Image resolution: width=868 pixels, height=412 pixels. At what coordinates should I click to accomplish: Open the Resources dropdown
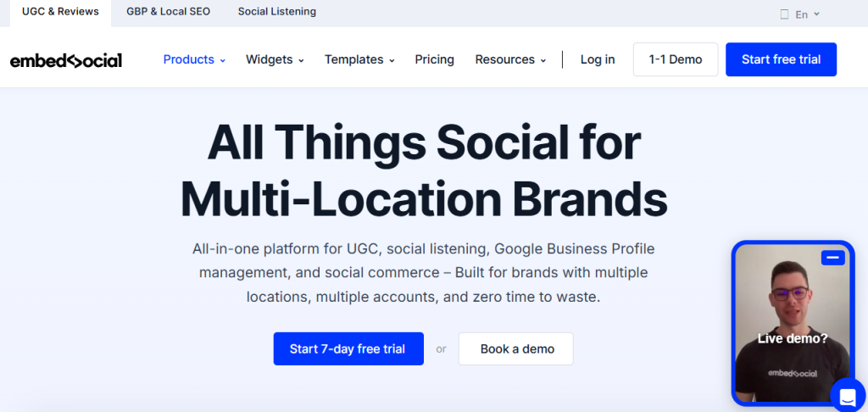[x=510, y=59]
